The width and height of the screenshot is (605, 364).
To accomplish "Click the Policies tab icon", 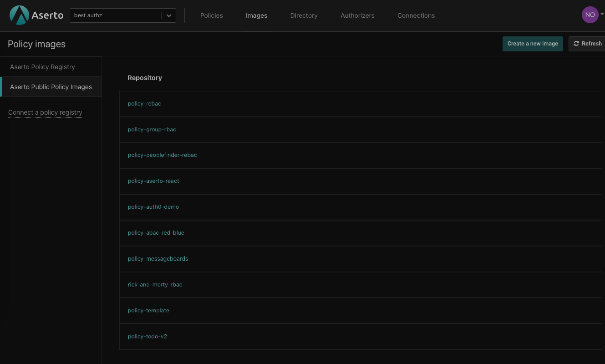I will click(211, 16).
